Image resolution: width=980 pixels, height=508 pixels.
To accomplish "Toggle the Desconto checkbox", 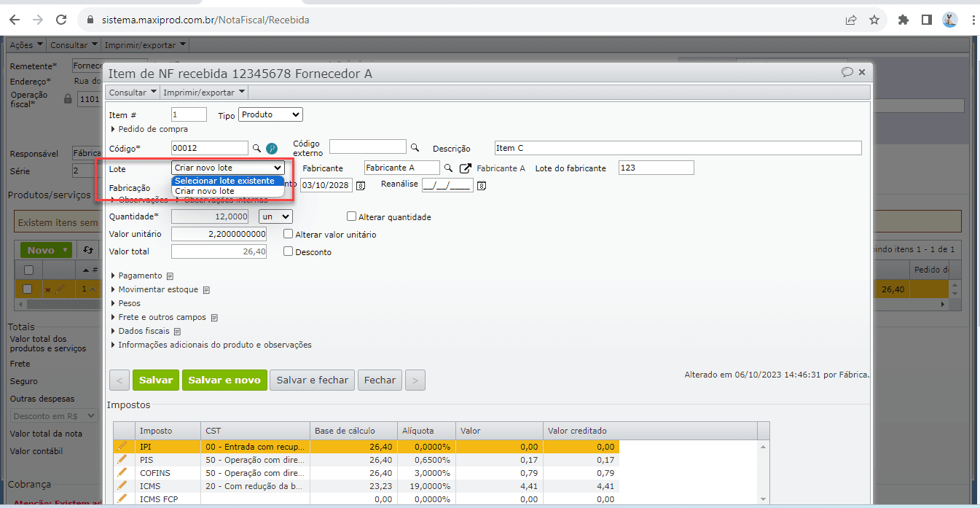I will click(x=289, y=251).
